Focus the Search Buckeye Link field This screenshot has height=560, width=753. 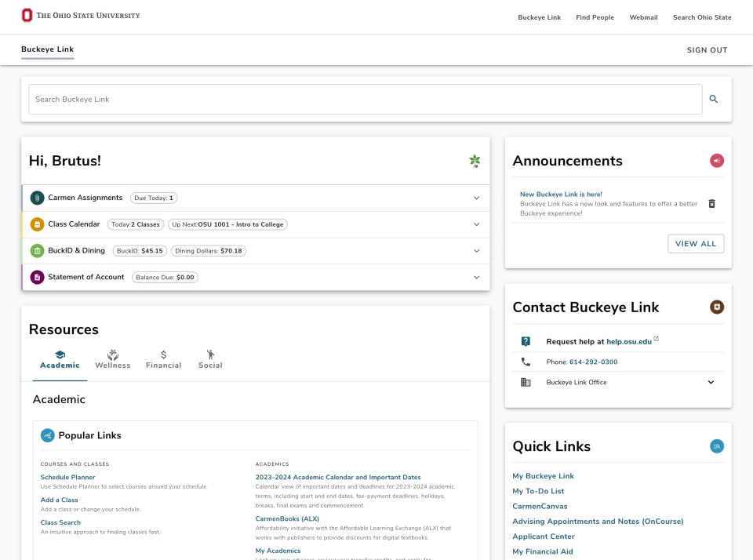coord(366,100)
